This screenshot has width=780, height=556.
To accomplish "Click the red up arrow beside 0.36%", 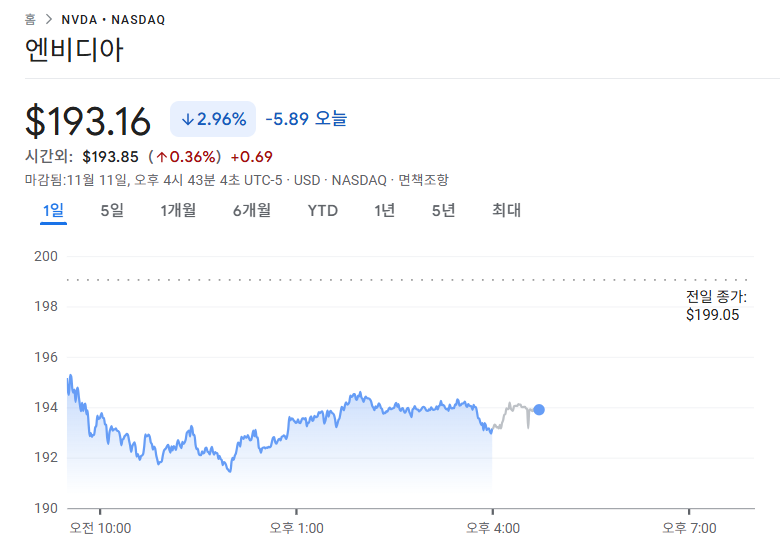I will click(x=161, y=157).
